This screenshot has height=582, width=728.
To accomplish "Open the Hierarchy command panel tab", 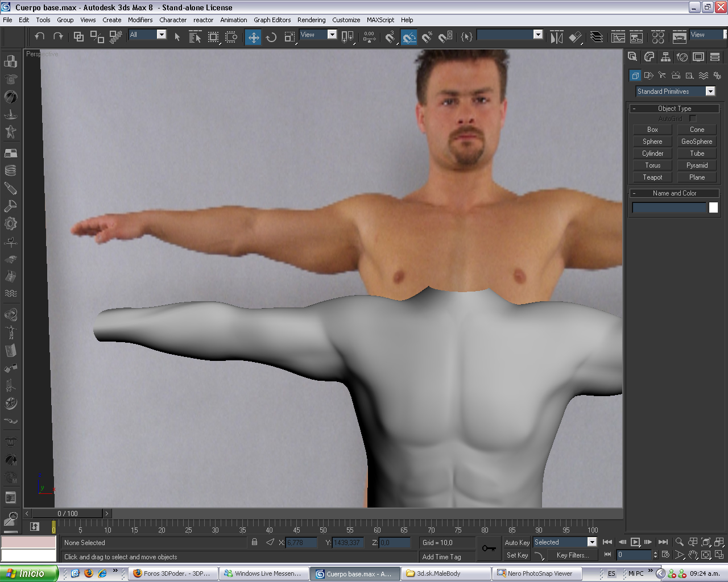I will click(x=665, y=57).
